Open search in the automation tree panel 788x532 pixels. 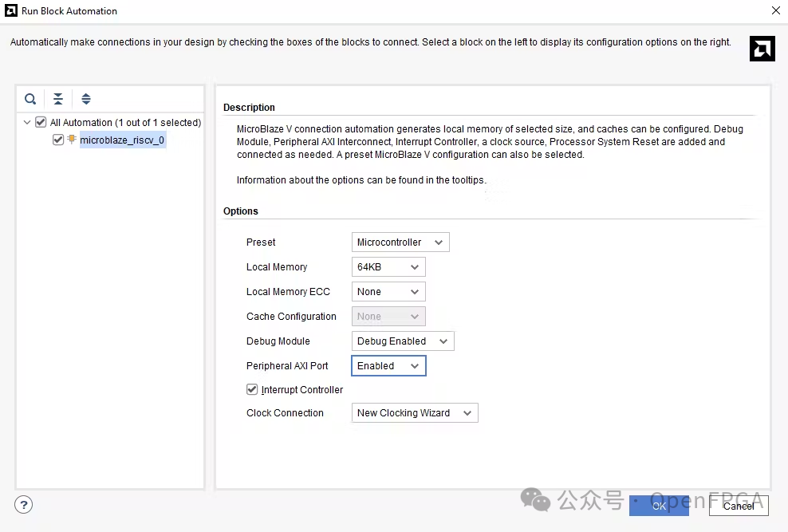(x=30, y=99)
